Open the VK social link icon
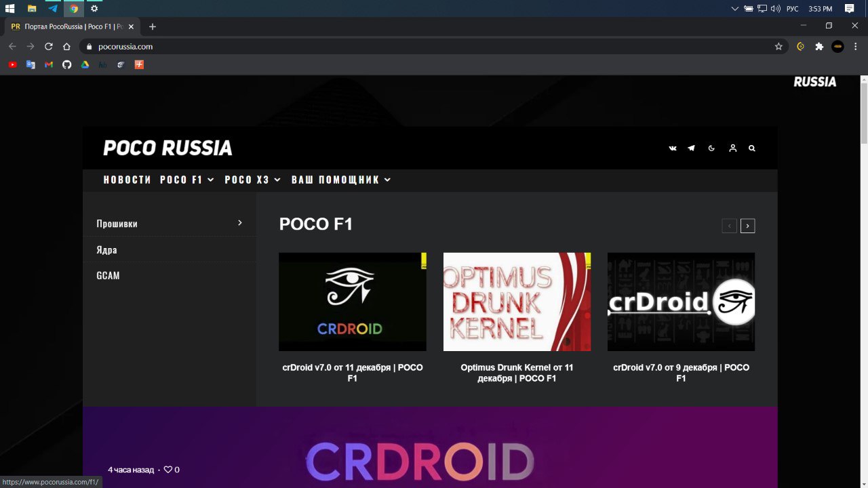This screenshot has height=488, width=868. 673,148
